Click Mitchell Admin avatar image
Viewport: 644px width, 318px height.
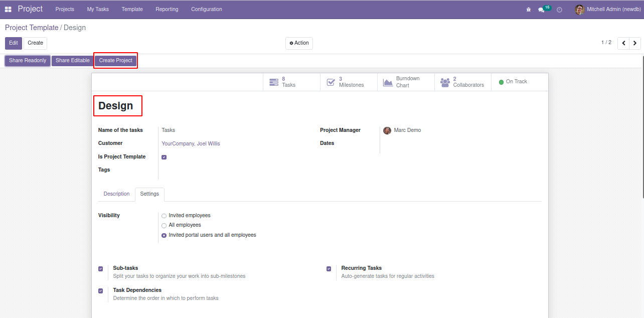[x=580, y=10]
